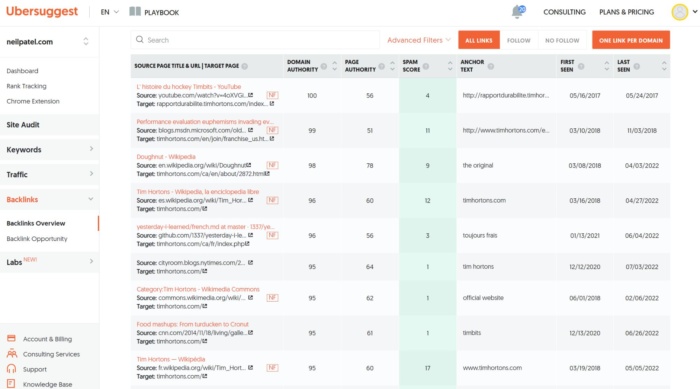This screenshot has width=700, height=389.
Task: Sort by First Seen date
Action: click(606, 66)
